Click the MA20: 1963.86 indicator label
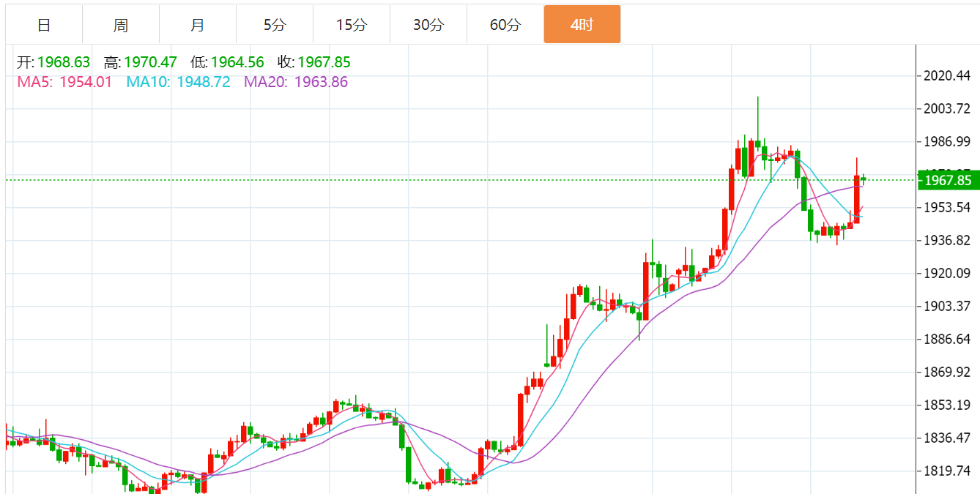 tap(296, 82)
